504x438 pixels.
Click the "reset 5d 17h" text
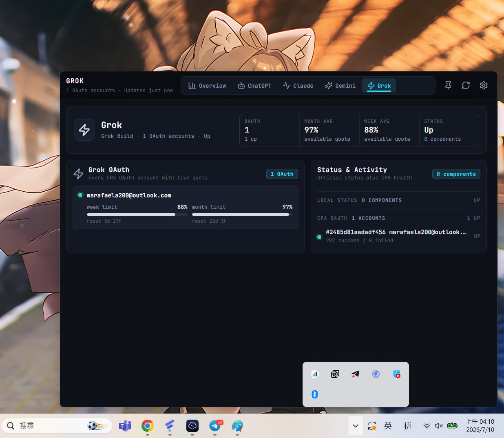(104, 221)
